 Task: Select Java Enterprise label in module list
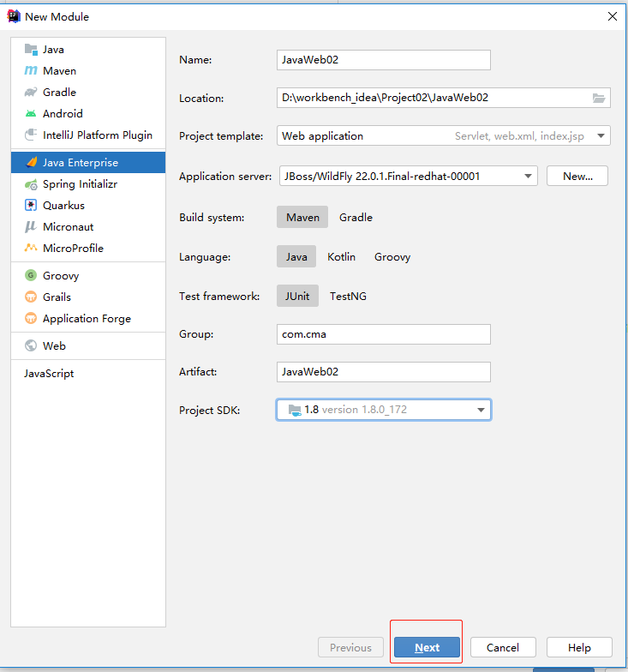(x=81, y=163)
